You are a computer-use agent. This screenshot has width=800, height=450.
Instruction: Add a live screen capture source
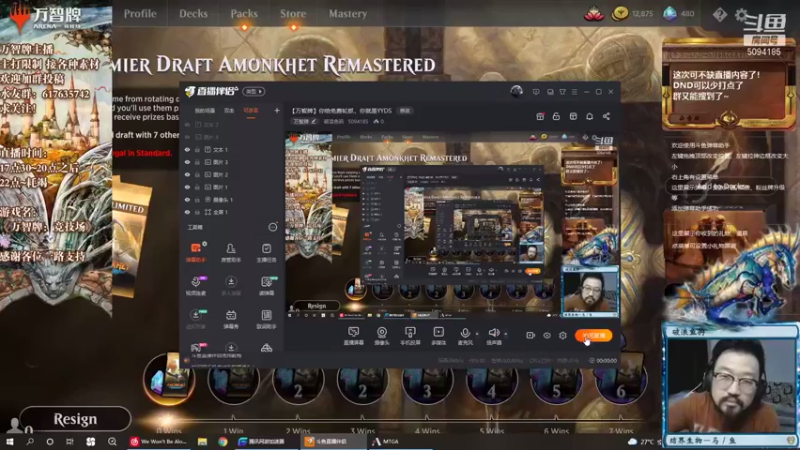pos(353,336)
